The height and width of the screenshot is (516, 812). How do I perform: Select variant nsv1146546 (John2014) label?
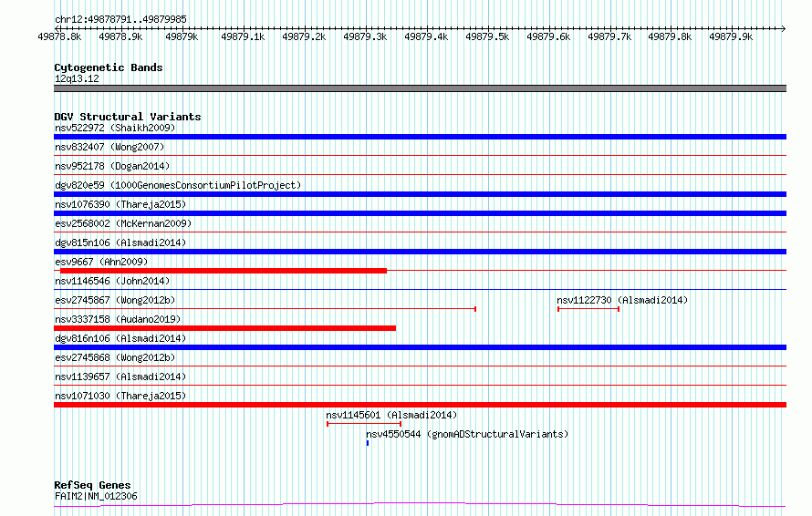tap(112, 281)
